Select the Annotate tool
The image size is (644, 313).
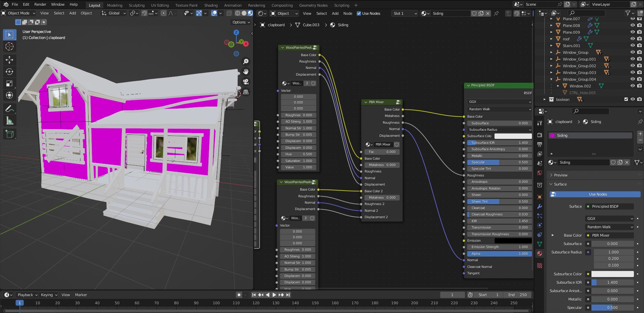coord(9,109)
